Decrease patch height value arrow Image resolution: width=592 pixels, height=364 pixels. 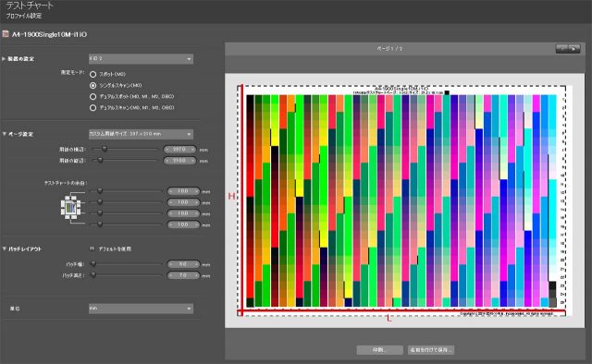tap(170, 275)
